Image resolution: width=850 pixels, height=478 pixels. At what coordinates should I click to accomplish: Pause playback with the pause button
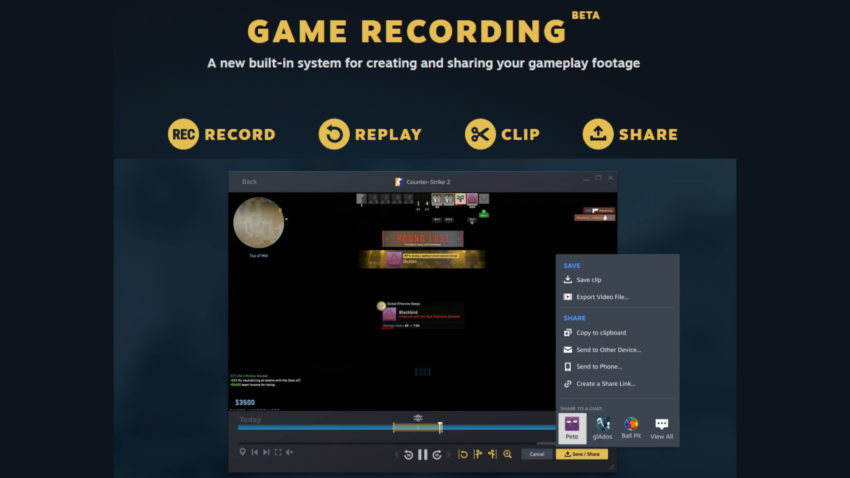click(x=423, y=454)
